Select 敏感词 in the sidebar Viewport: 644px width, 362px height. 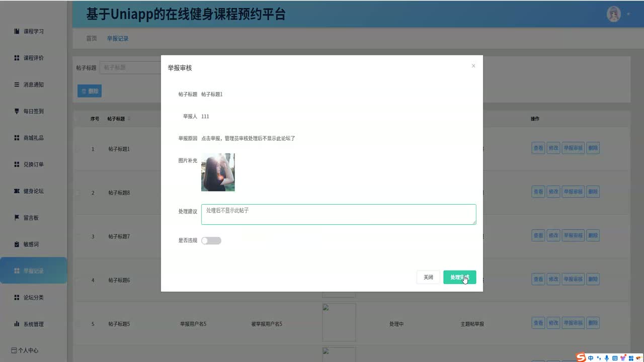point(33,244)
